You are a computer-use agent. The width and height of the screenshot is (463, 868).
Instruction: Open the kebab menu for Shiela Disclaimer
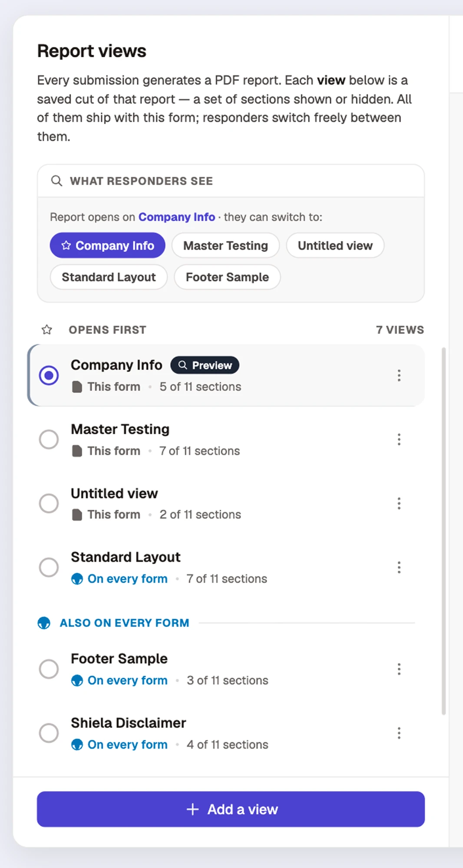(x=399, y=733)
